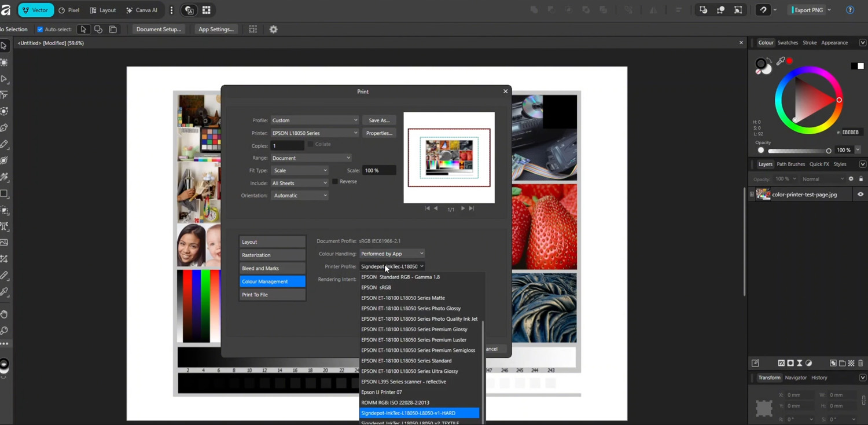Image resolution: width=868 pixels, height=425 pixels.
Task: Click the gear icon beside App Settings
Action: pyautogui.click(x=273, y=30)
